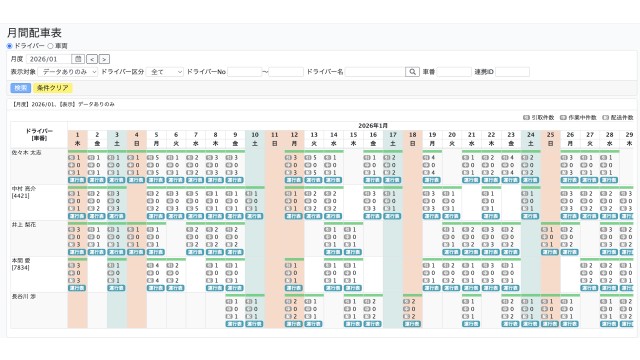640x360 pixels.
Task: Click the 配送件数 legend icon
Action: 605,118
